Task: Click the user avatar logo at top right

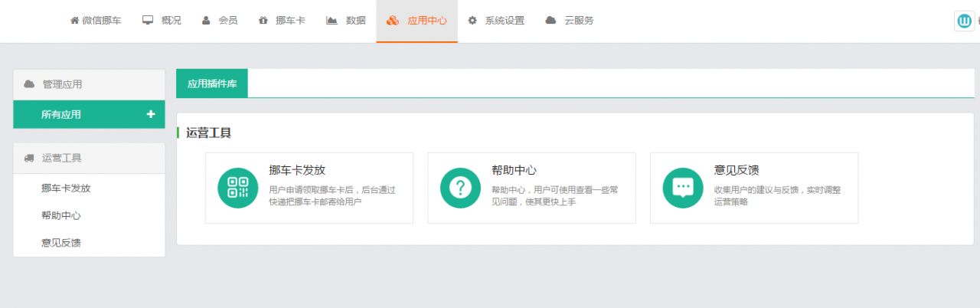Action: [964, 21]
